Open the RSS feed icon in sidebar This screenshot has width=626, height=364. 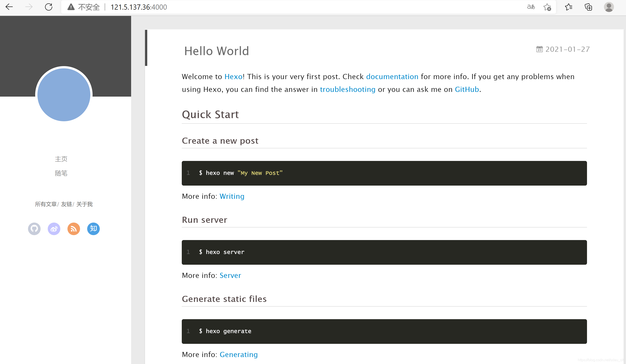(74, 229)
